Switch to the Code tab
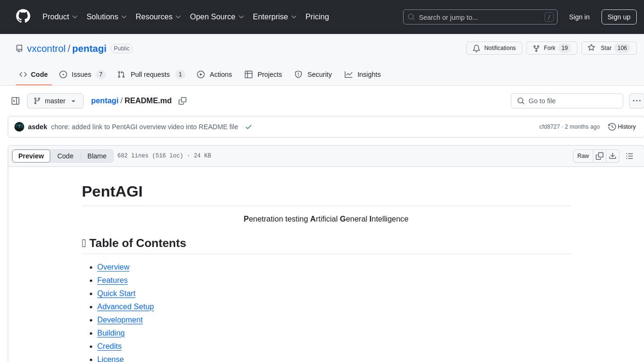Image resolution: width=644 pixels, height=362 pixels. pos(34,74)
